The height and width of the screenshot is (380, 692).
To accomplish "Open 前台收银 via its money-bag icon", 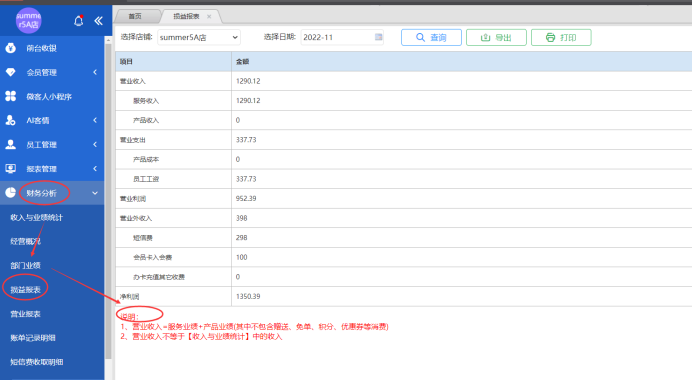I will (11, 48).
